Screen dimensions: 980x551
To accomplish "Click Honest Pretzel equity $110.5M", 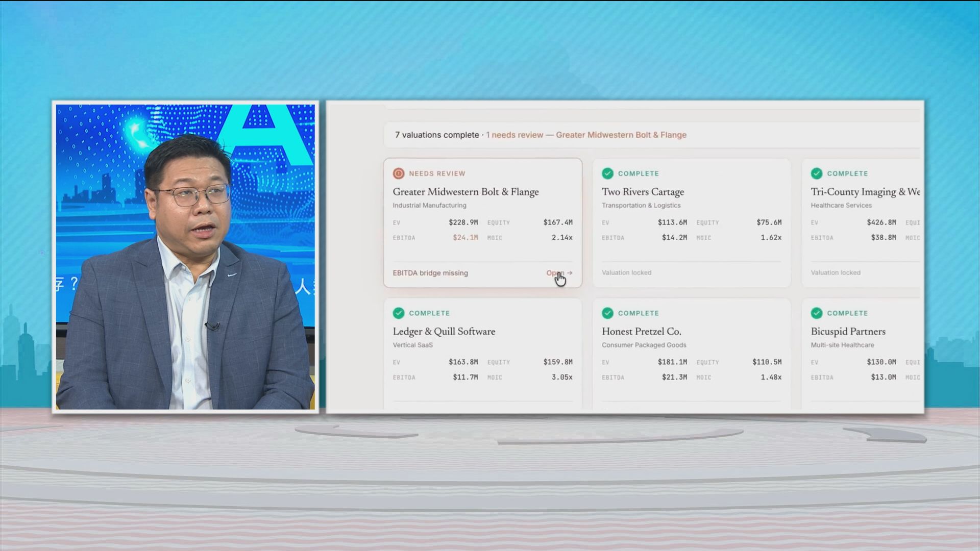I will click(x=767, y=362).
